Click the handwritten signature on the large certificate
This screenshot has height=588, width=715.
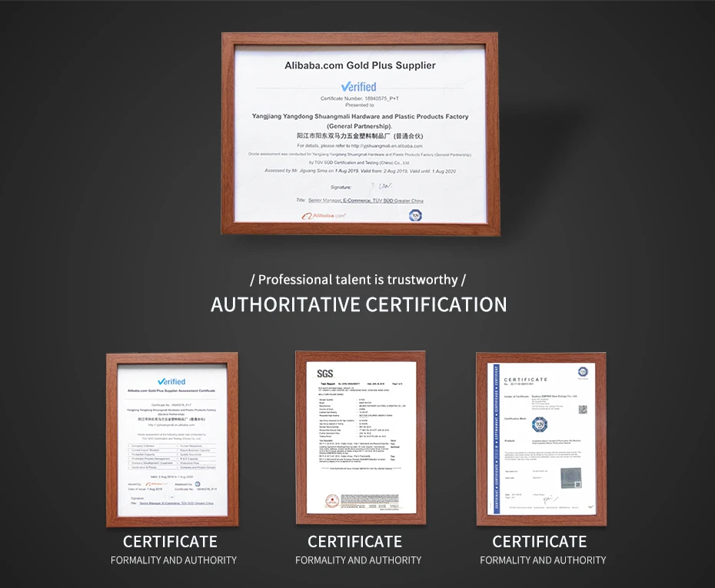pos(381,186)
